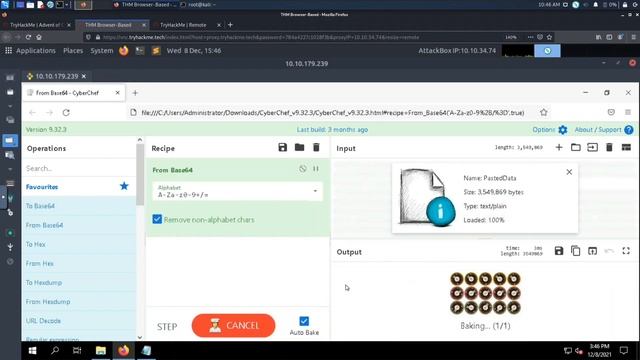
Task: Reset pane layout icon in Input header
Action: point(626,147)
